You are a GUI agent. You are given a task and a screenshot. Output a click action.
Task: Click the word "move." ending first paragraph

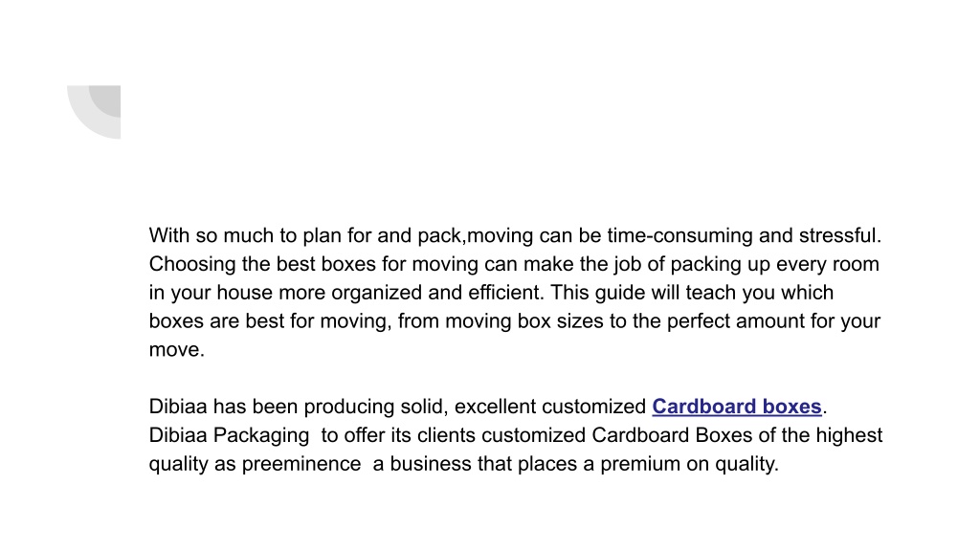[x=177, y=350]
